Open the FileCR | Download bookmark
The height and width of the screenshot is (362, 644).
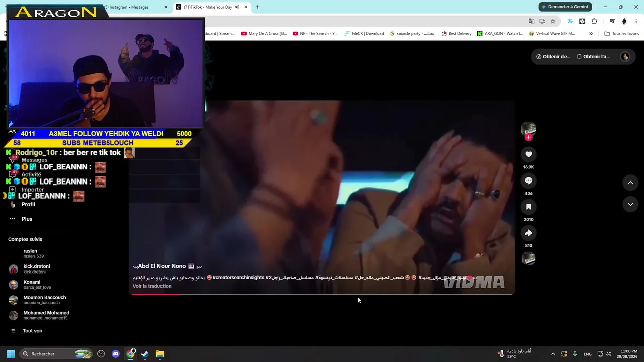(x=364, y=34)
